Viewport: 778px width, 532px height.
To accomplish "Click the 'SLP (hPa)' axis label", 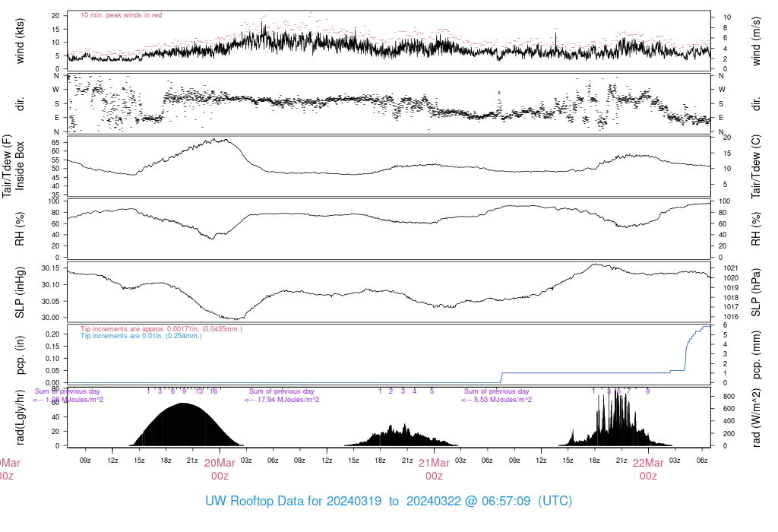I will [x=756, y=293].
